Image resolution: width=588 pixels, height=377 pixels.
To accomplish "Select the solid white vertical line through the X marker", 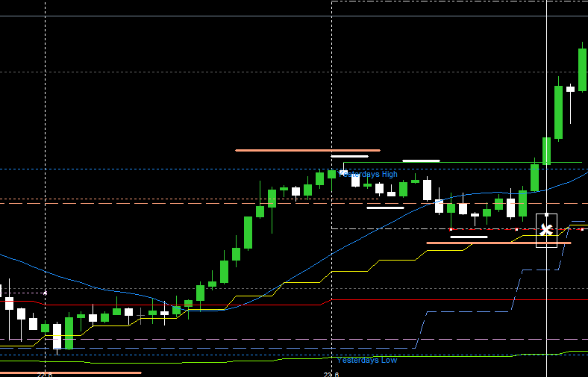I will pyautogui.click(x=547, y=112).
